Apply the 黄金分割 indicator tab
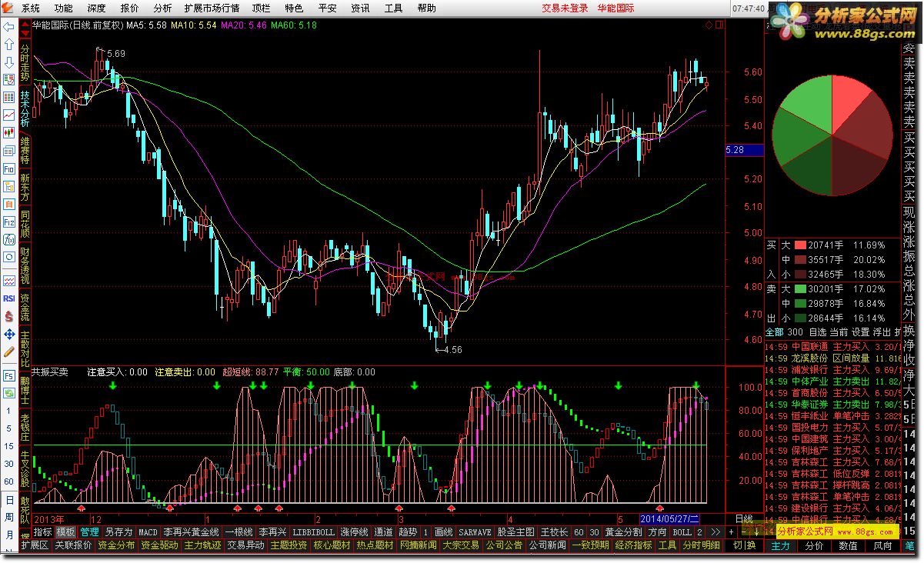This screenshot has height=563, width=924. click(x=622, y=532)
